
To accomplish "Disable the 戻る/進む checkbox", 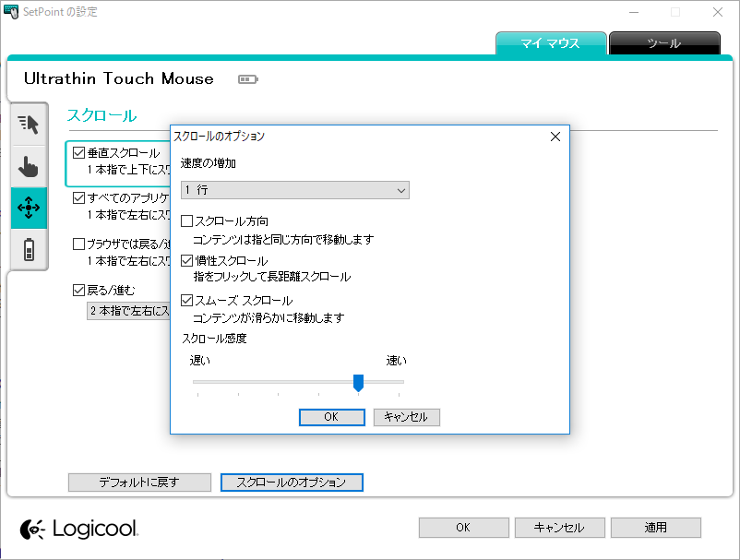I will [78, 290].
